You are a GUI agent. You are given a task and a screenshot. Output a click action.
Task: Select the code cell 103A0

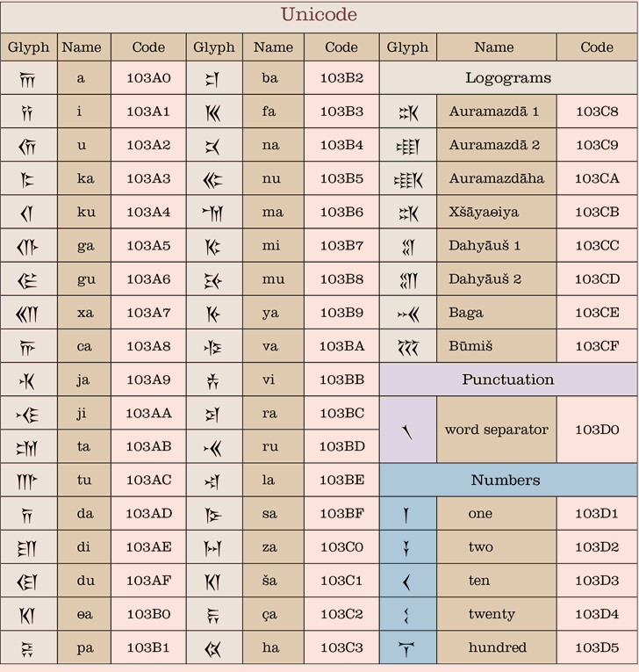148,78
